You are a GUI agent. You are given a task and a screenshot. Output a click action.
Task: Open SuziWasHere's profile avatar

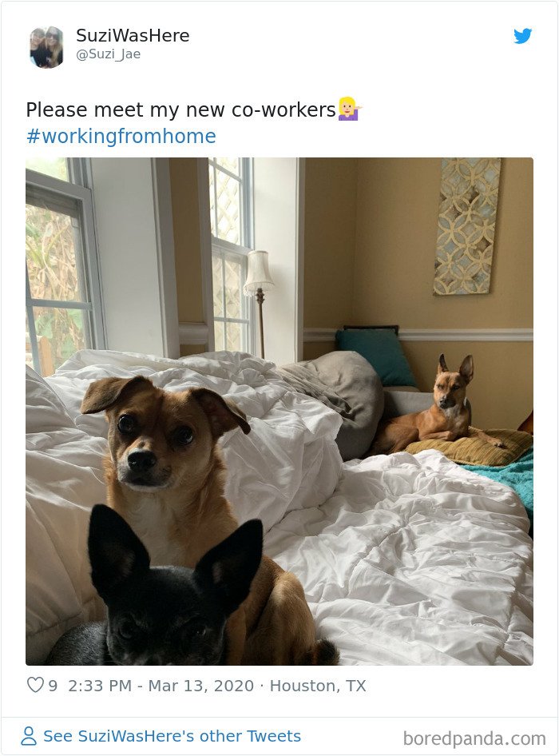pos(47,47)
